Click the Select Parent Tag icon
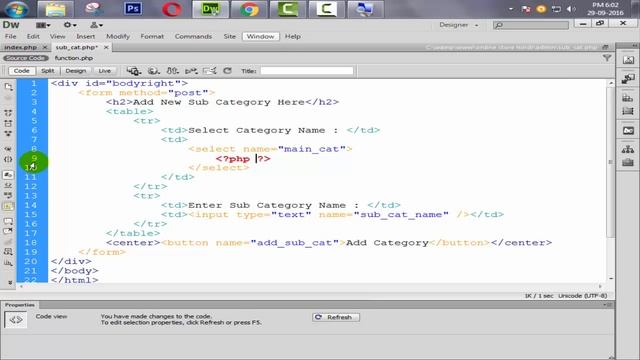 (x=8, y=149)
